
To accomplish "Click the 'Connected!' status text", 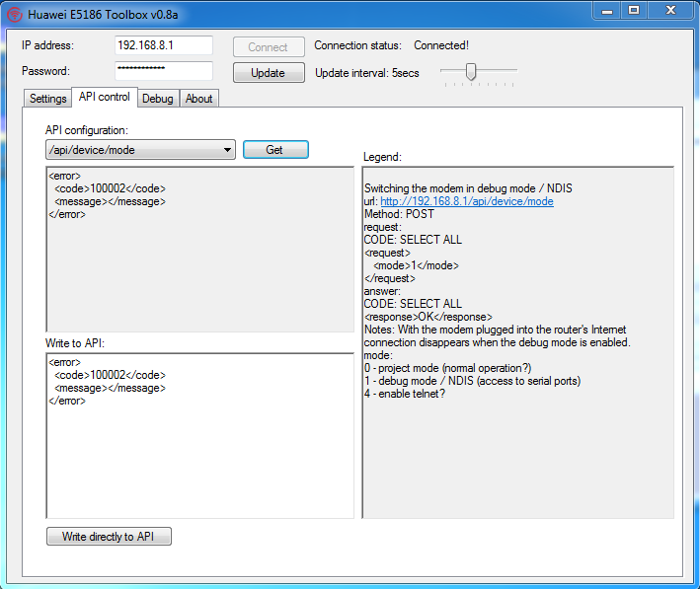I will [441, 45].
